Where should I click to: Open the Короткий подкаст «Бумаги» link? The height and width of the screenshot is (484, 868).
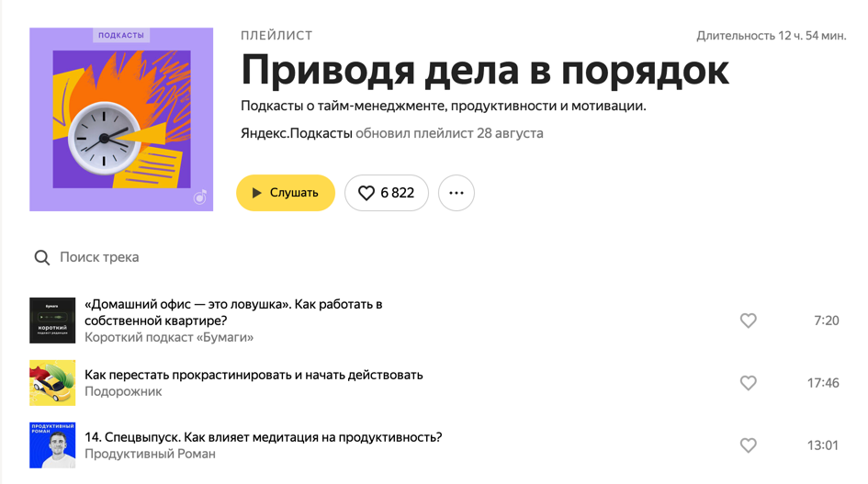(169, 337)
